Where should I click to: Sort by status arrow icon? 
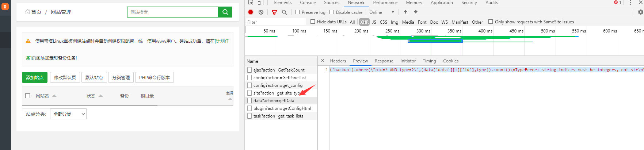coord(100,96)
